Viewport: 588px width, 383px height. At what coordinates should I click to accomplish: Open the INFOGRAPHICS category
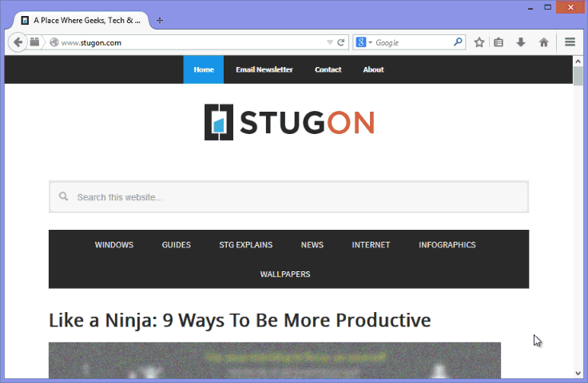447,245
